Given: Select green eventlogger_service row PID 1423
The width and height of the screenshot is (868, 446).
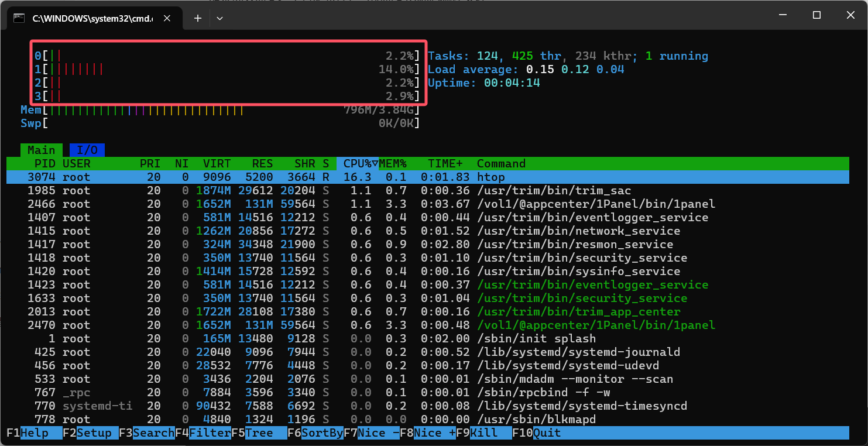Looking at the screenshot, I should click(428, 284).
